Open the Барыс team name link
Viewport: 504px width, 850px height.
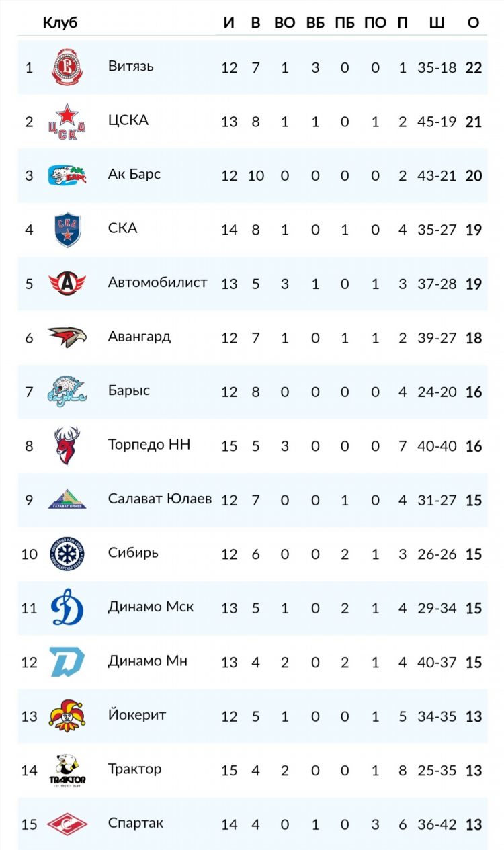[129, 391]
